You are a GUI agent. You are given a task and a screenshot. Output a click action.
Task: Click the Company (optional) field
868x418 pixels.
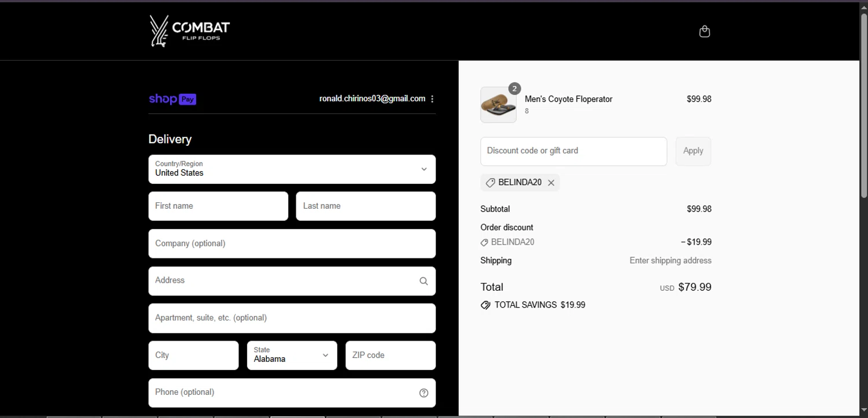(292, 243)
